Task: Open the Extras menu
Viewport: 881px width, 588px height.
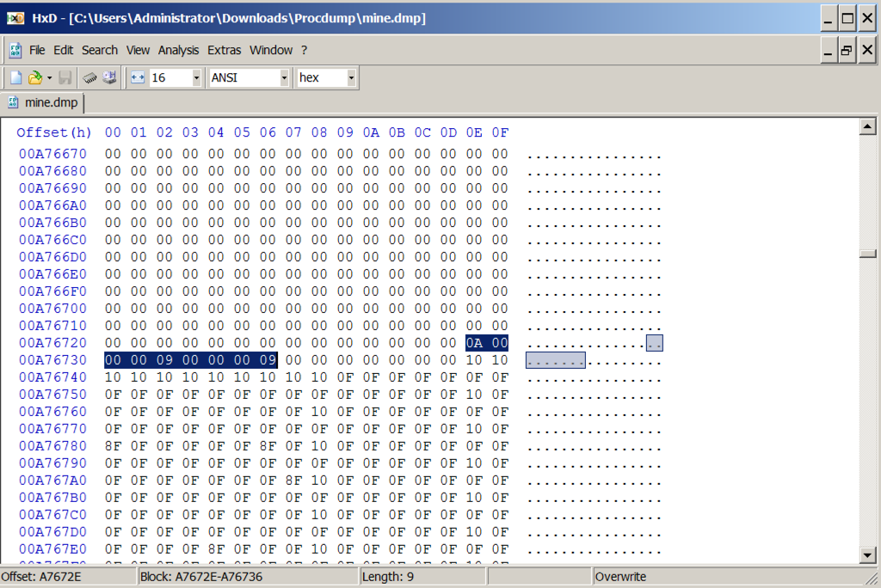Action: click(x=224, y=50)
